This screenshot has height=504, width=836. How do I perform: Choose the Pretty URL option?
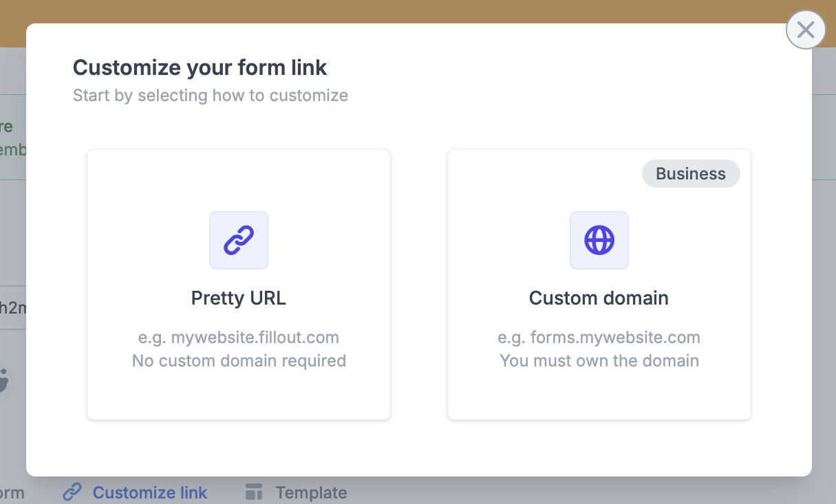(239, 284)
